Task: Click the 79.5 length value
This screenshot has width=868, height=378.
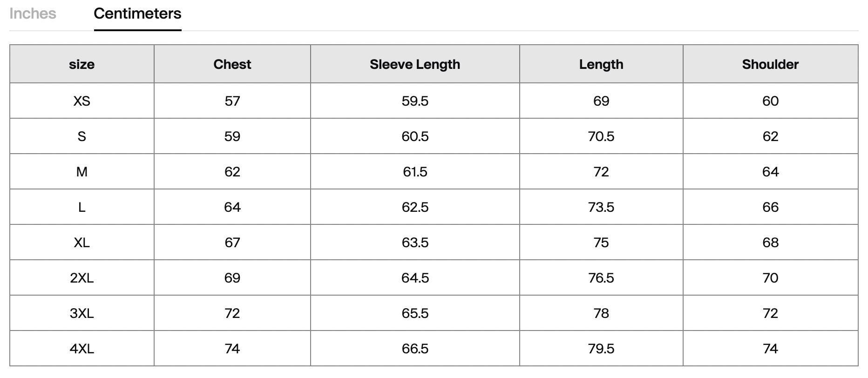Action: click(x=601, y=349)
